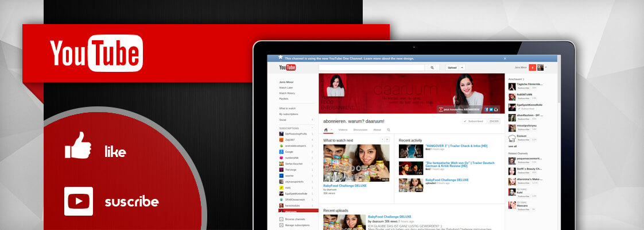Click the Tägliche Filmkritik channel avatar
Image resolution: width=644 pixels, height=230 pixels.
tap(512, 86)
